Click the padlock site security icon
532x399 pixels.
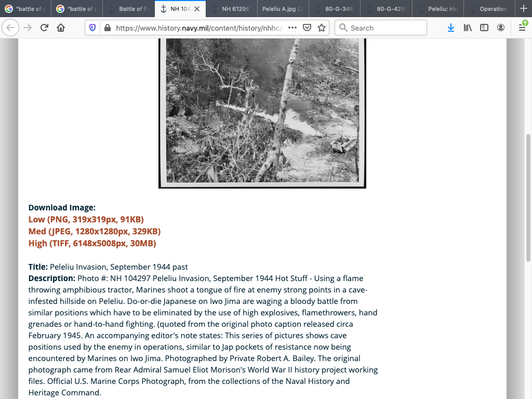(107, 28)
